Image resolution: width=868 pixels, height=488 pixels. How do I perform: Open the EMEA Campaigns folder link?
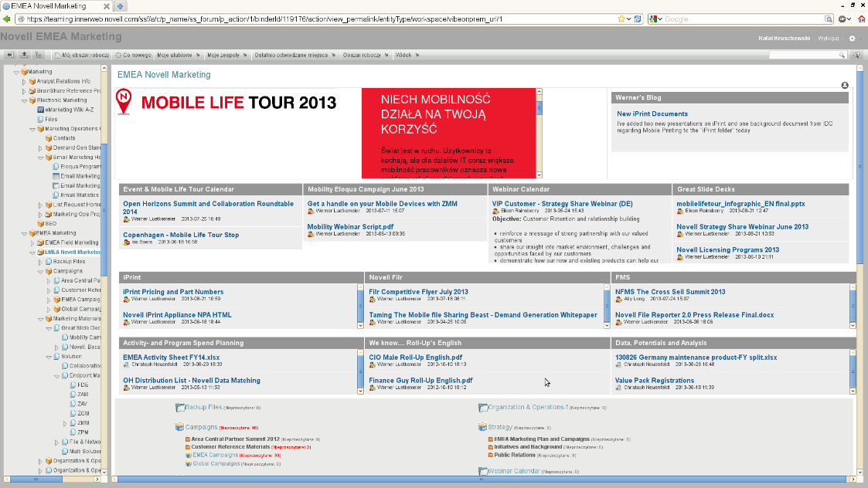216,455
